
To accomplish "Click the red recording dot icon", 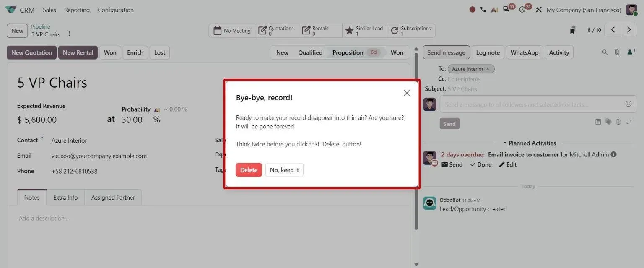I will coord(472,10).
